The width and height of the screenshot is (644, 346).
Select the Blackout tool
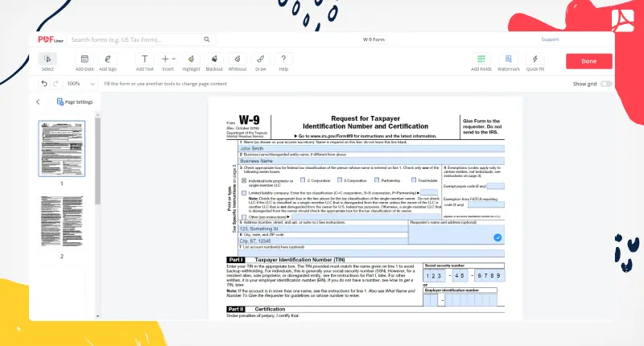tap(214, 62)
